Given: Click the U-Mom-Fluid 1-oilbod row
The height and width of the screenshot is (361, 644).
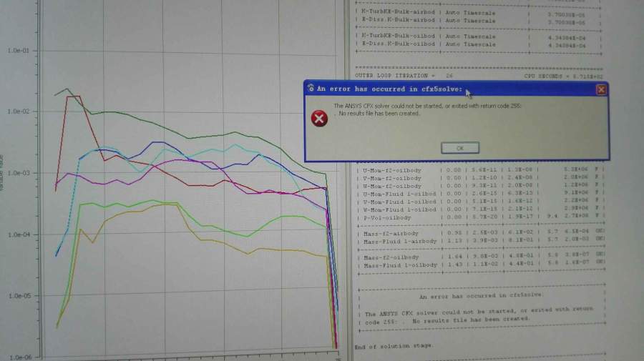Looking at the screenshot, I should coord(481,194).
